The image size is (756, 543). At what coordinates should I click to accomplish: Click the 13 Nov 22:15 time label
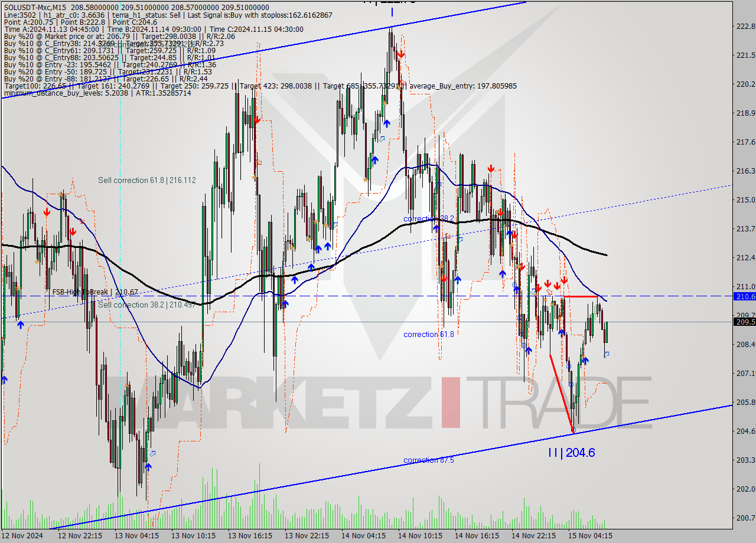tap(307, 536)
